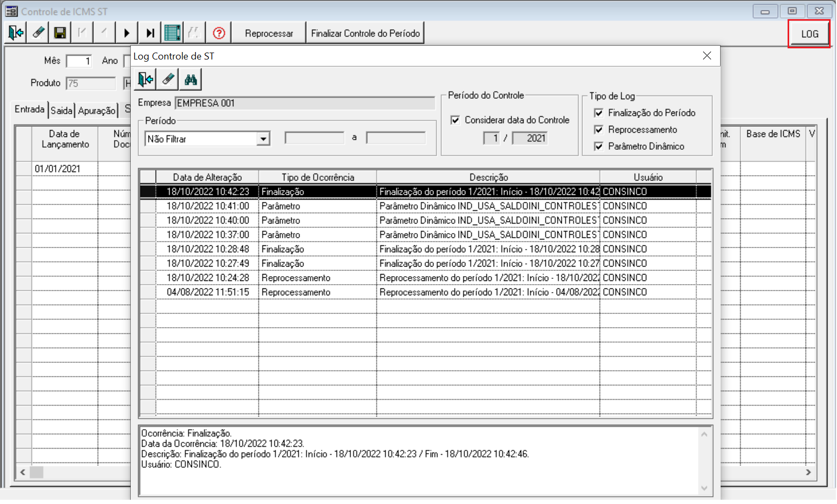Click 01/01/2021 cell in Data de Lançamento
The image size is (837, 504).
(64, 169)
